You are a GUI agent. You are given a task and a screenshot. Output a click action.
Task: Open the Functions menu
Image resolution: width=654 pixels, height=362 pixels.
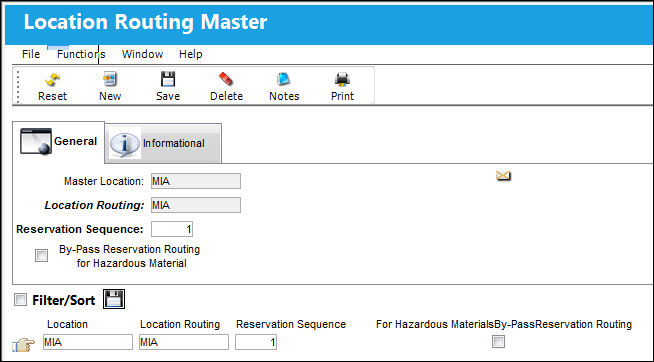pos(81,54)
